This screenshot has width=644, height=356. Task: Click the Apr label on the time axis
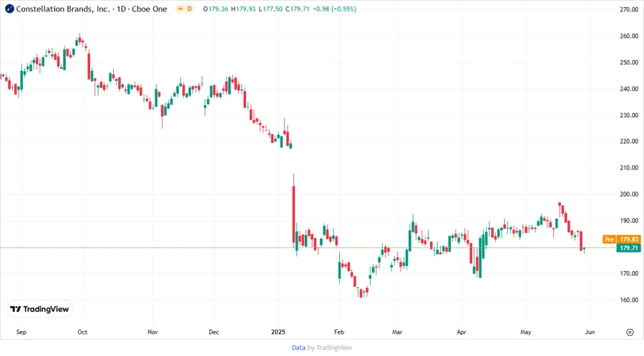(x=462, y=332)
